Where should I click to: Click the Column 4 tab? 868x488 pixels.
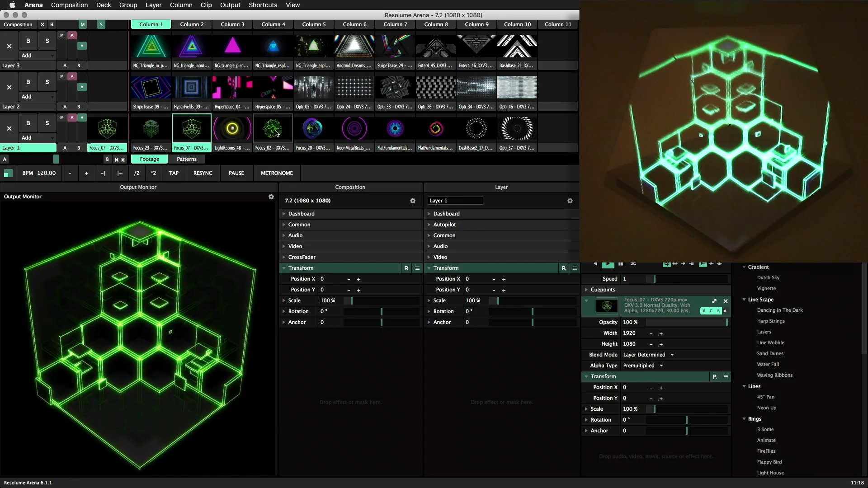point(273,24)
